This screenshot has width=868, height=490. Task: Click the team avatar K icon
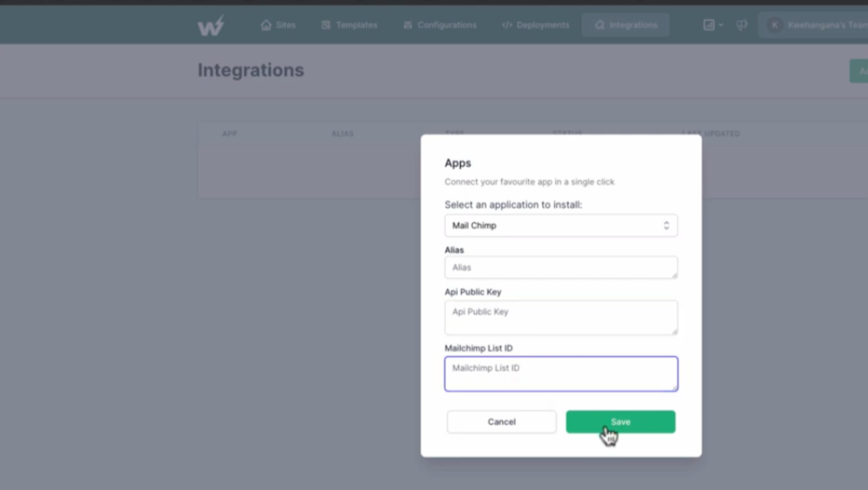[x=775, y=25]
